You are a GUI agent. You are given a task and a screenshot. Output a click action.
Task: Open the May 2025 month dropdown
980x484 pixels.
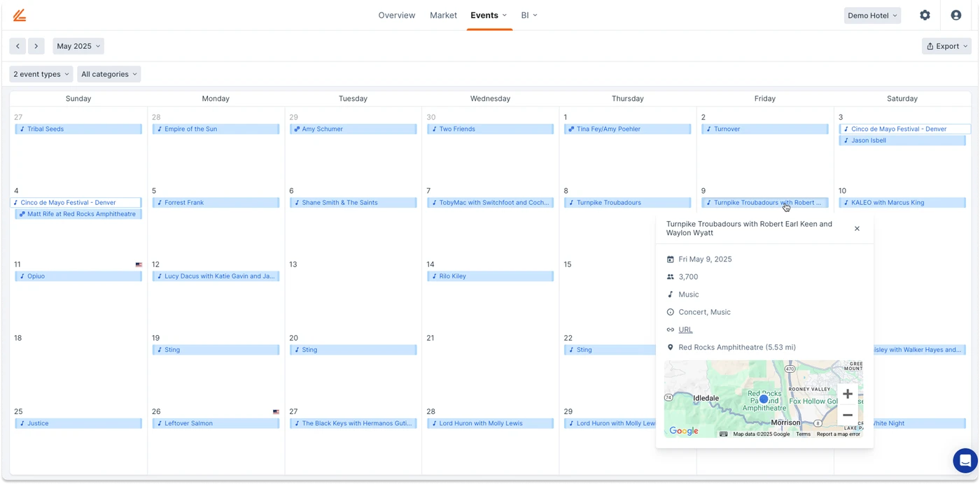click(78, 46)
